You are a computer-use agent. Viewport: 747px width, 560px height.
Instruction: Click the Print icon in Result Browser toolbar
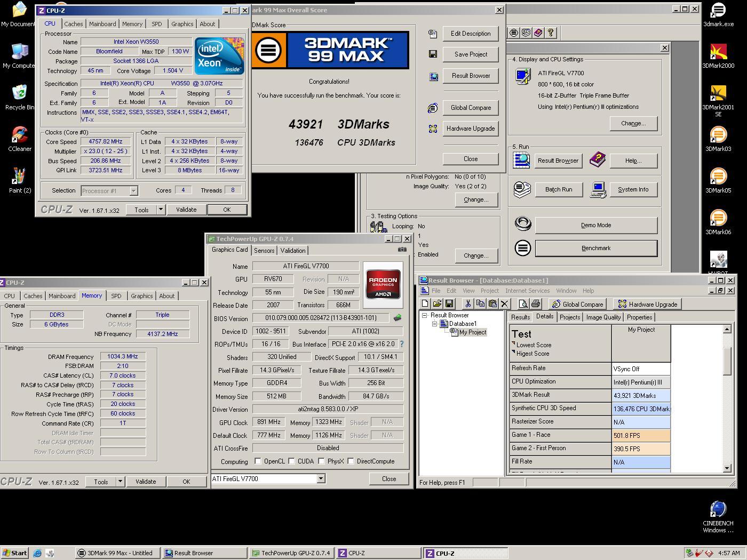536,304
